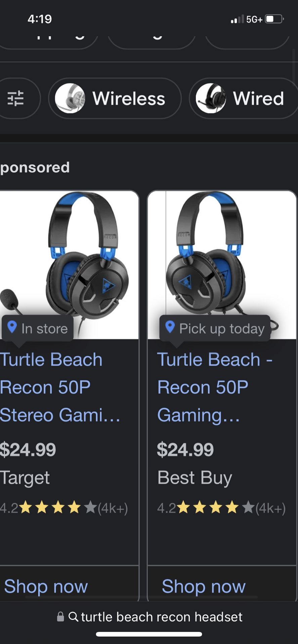Click the lock icon in the search bar
The height and width of the screenshot is (644, 298).
click(61, 616)
